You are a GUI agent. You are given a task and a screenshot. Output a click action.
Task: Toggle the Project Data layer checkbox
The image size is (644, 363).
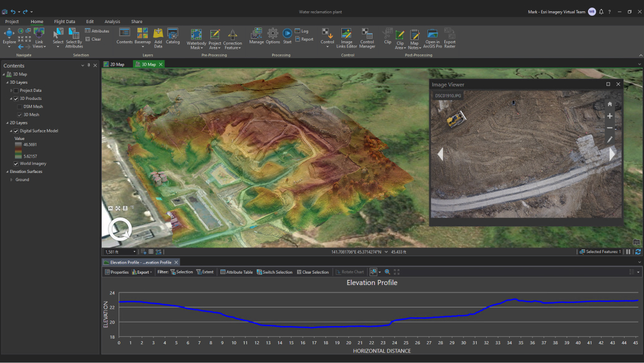[16, 91]
